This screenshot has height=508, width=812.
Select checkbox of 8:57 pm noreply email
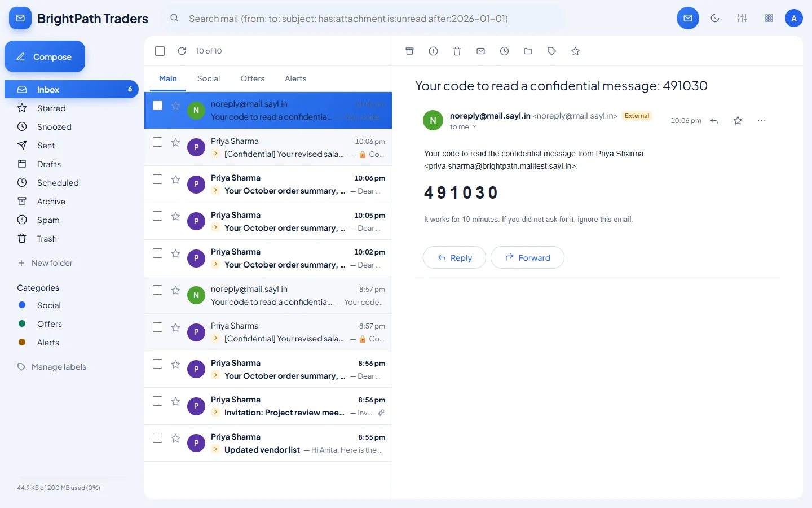pos(158,290)
